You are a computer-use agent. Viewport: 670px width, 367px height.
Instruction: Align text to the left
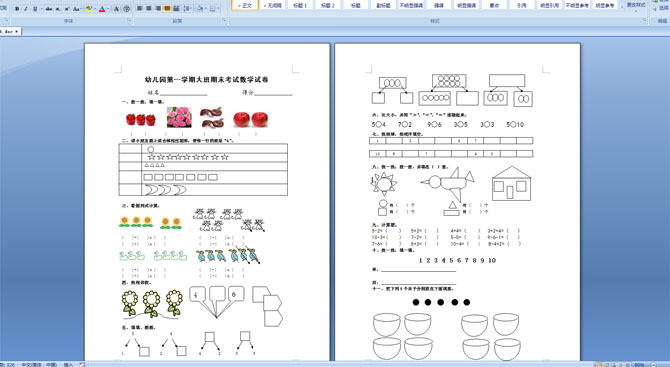(140, 9)
